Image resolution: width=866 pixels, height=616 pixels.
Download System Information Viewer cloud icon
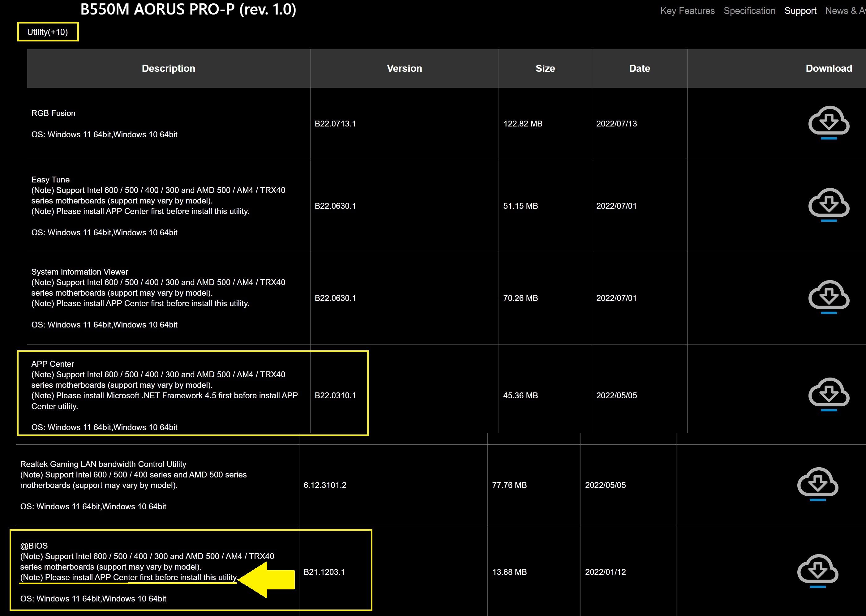[829, 297]
